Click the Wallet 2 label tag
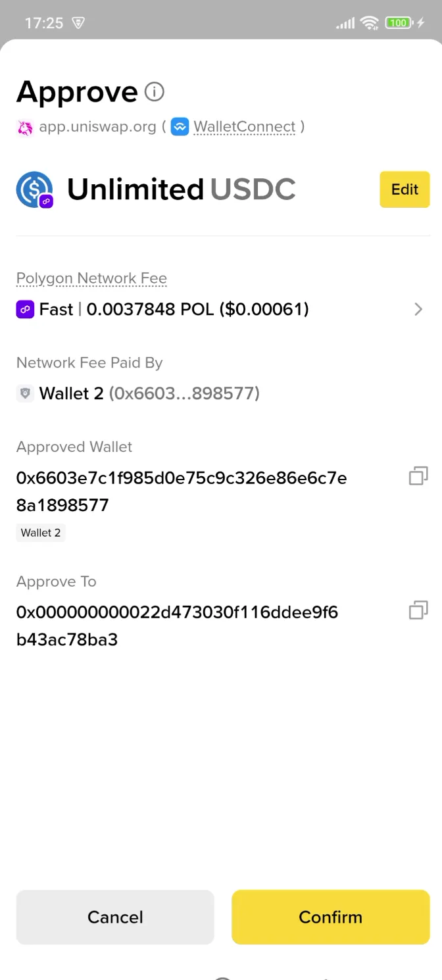 [x=40, y=533]
